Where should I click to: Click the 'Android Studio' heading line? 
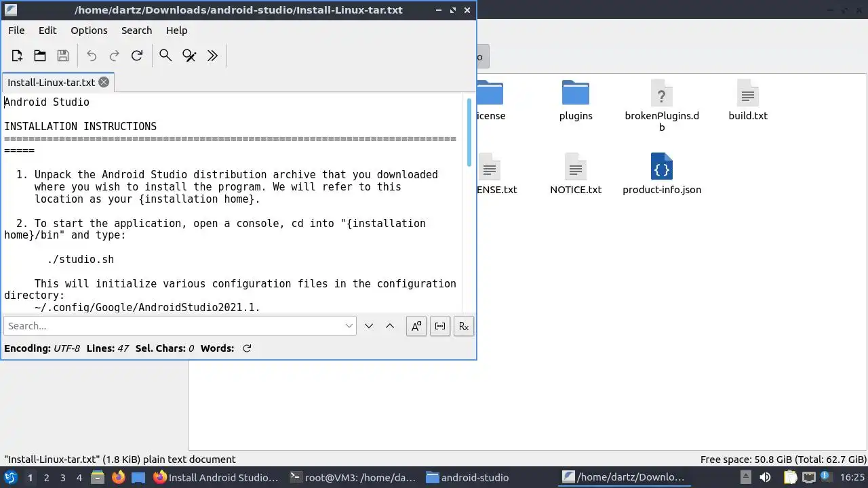click(47, 102)
